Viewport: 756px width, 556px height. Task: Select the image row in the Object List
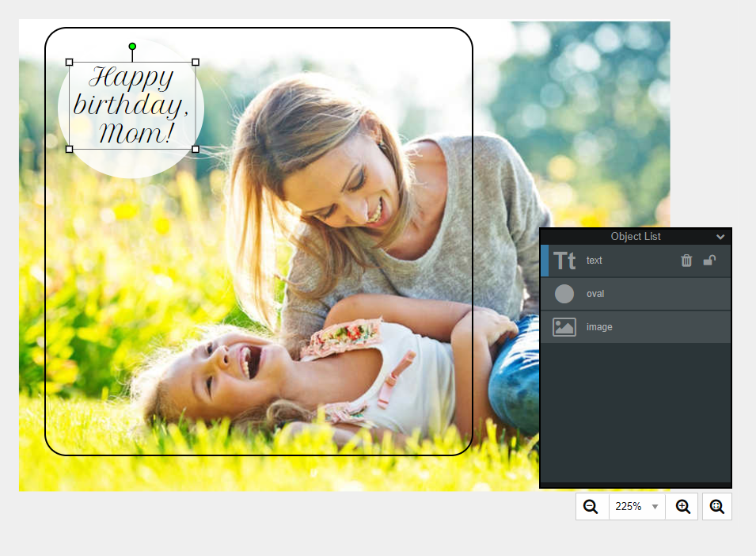click(x=636, y=327)
